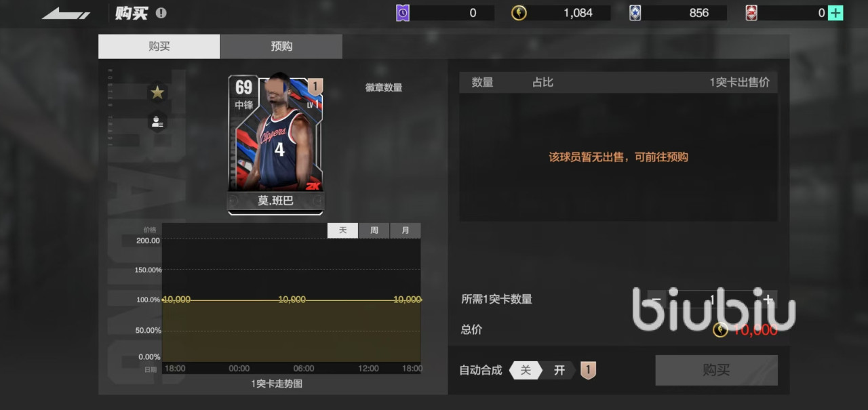Tap the back arrow logo
The height and width of the screenshot is (410, 868).
click(66, 14)
